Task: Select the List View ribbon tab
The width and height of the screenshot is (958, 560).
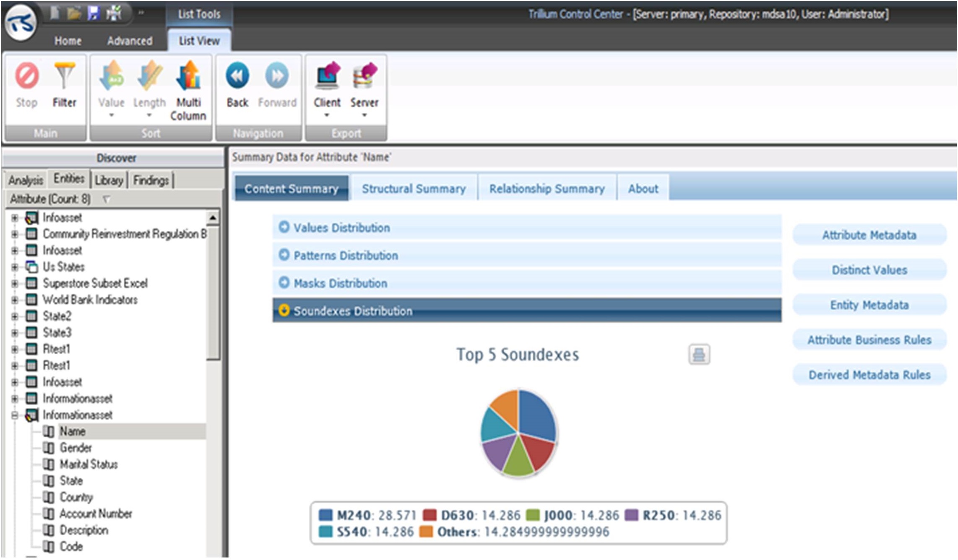Action: tap(199, 41)
